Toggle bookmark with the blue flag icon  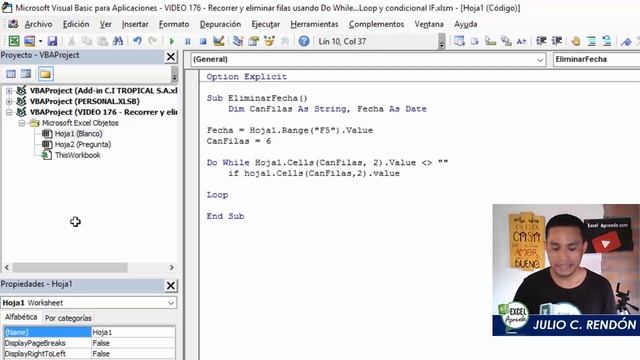point(626,41)
